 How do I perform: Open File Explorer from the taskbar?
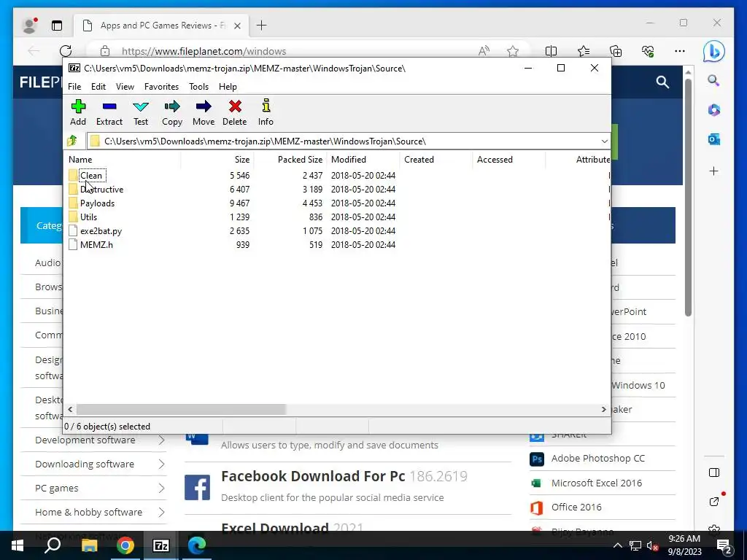(89, 545)
